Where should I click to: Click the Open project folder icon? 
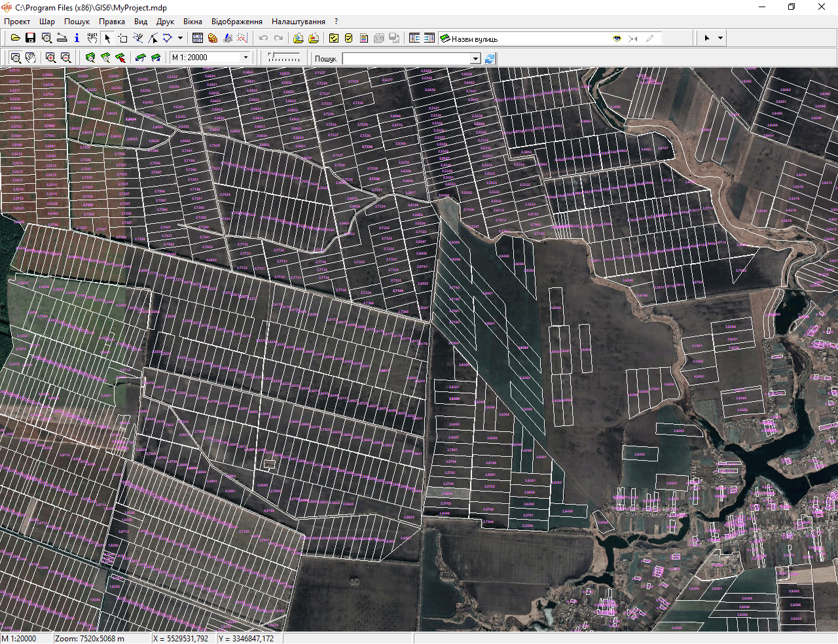pos(15,38)
